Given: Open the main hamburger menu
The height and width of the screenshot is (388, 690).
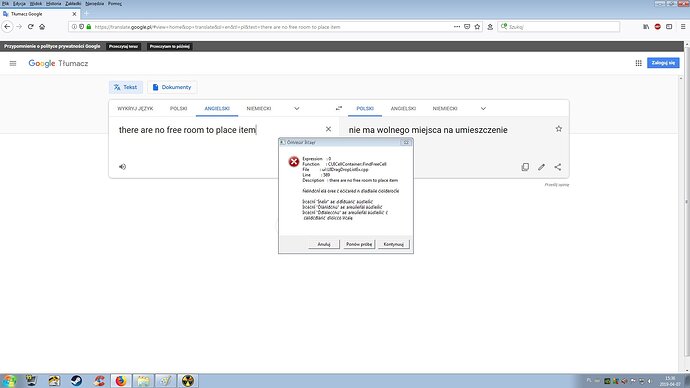Looking at the screenshot, I should (x=13, y=64).
